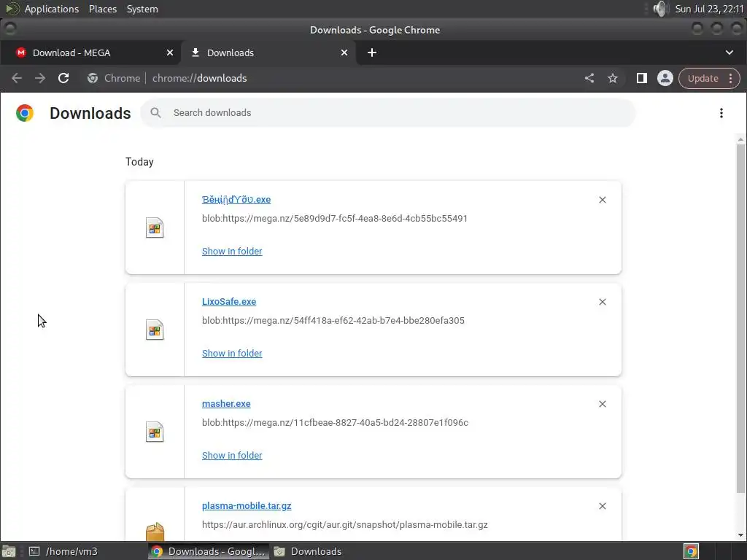
Task: Remove ВёніņɗƳõʋ.exe from the list
Action: [x=602, y=200]
